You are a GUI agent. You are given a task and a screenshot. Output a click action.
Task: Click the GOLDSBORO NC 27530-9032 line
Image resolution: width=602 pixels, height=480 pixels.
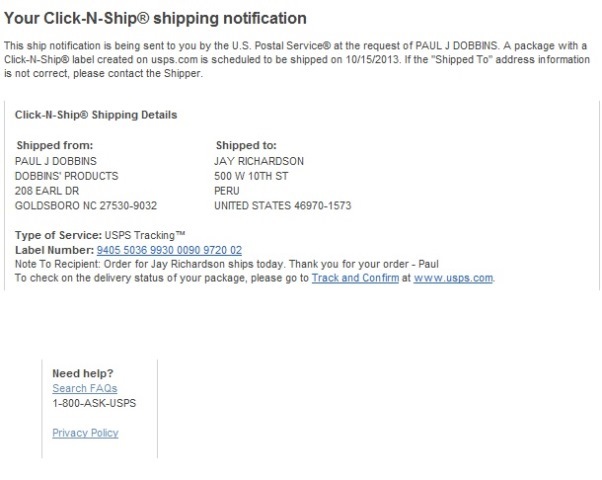click(x=86, y=206)
